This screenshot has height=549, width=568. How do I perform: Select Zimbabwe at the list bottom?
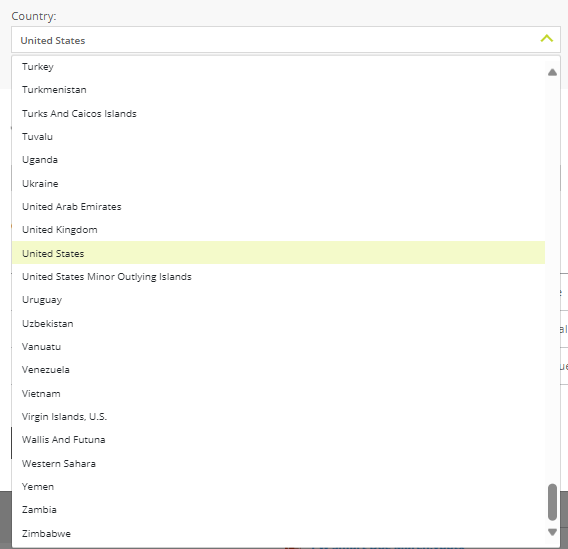point(278,534)
